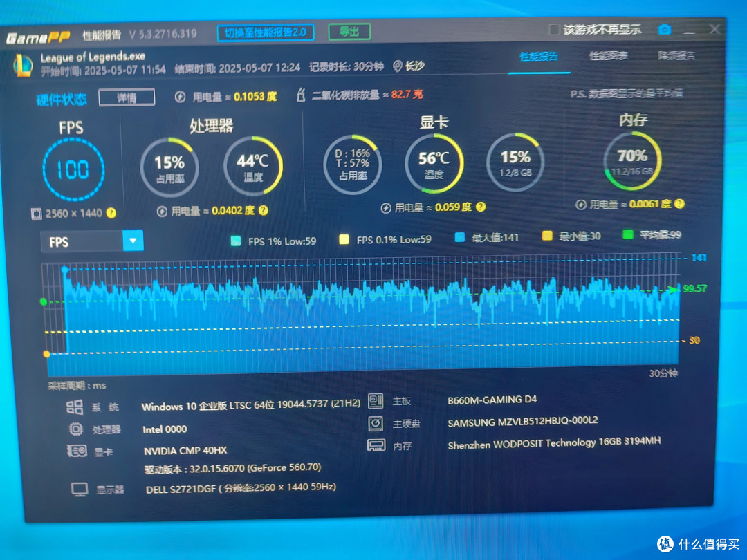Toggle the FPS 1% Low legend marker

(235, 241)
